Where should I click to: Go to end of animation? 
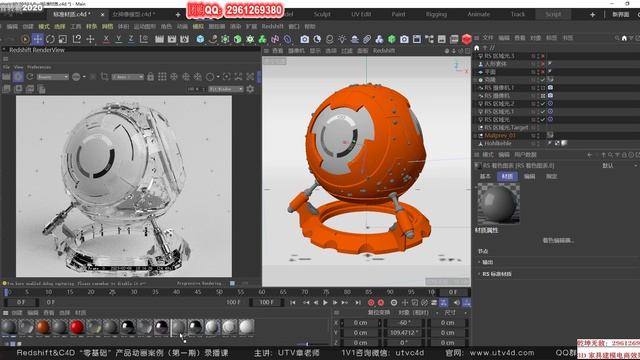358,302
